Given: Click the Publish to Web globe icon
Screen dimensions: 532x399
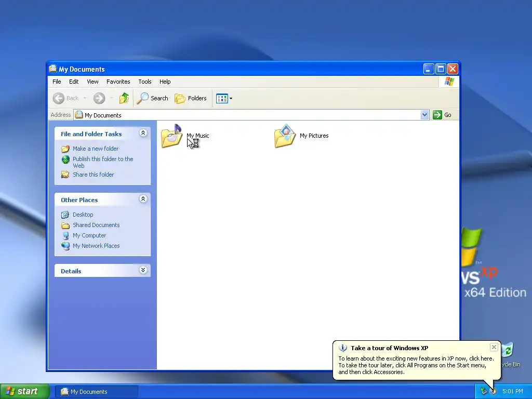Looking at the screenshot, I should [x=65, y=159].
